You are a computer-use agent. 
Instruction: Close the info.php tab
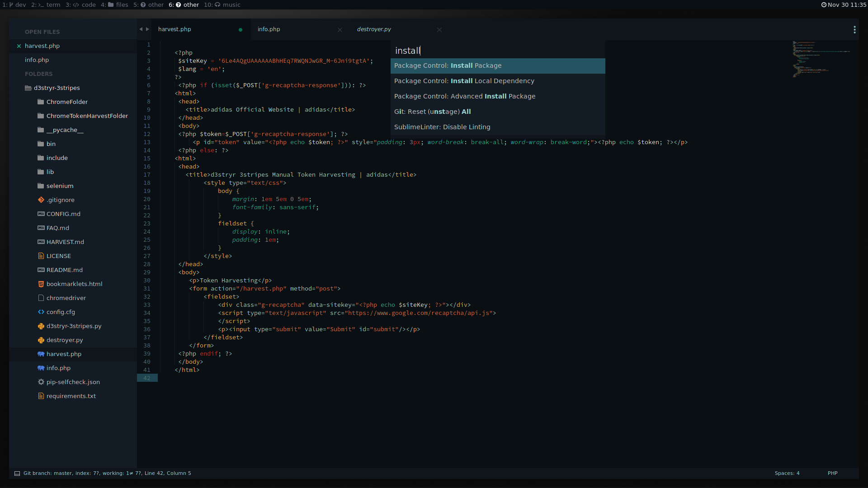click(340, 29)
